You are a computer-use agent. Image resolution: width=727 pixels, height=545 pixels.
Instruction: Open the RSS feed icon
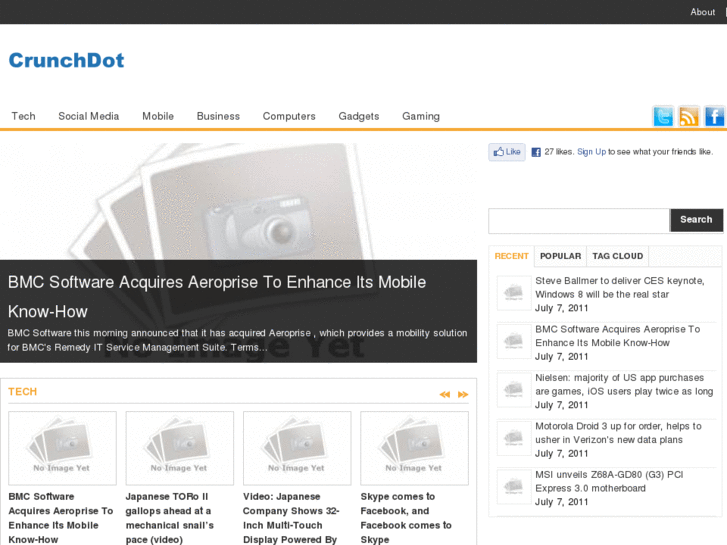(689, 116)
